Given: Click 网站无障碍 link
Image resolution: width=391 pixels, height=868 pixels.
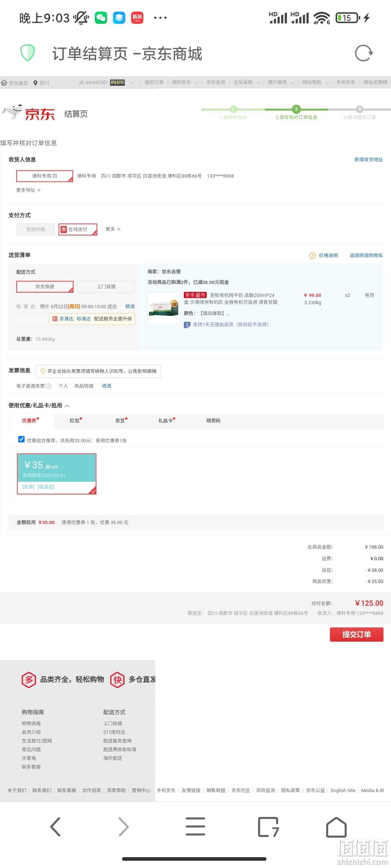Looking at the screenshot, I should pyautogui.click(x=375, y=82).
